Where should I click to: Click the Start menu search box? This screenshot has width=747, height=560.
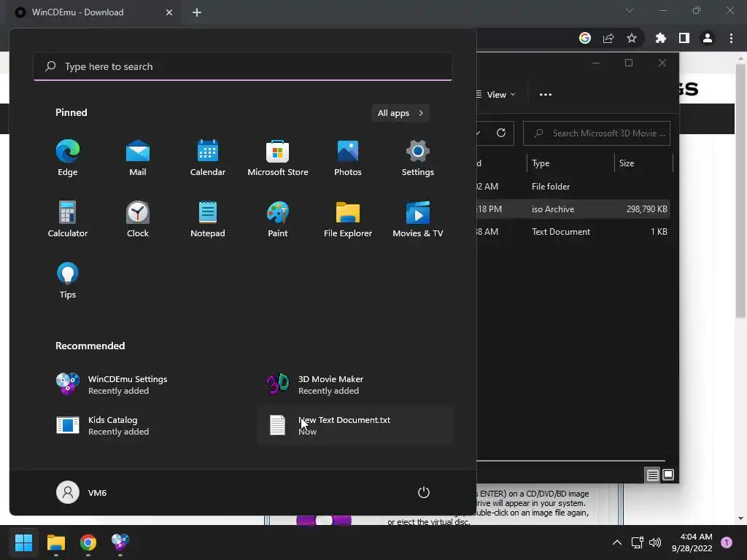(243, 66)
